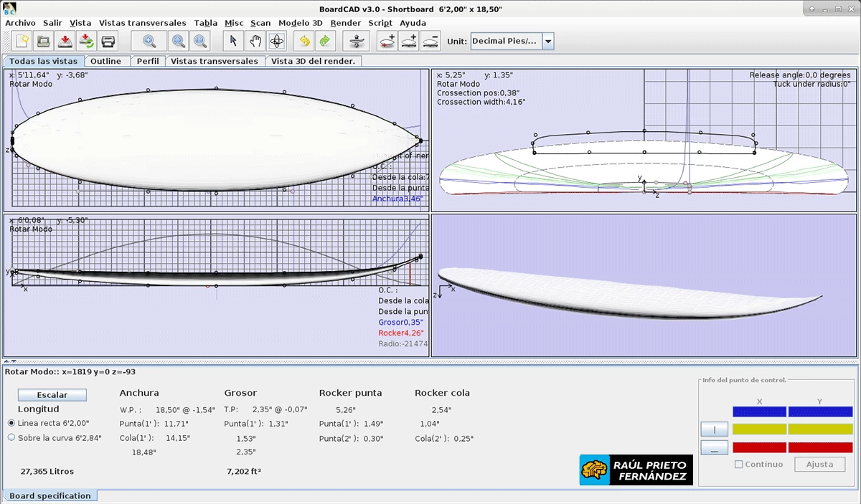Open the Modelo 3D menu
This screenshot has width=861, height=504.
[301, 22]
